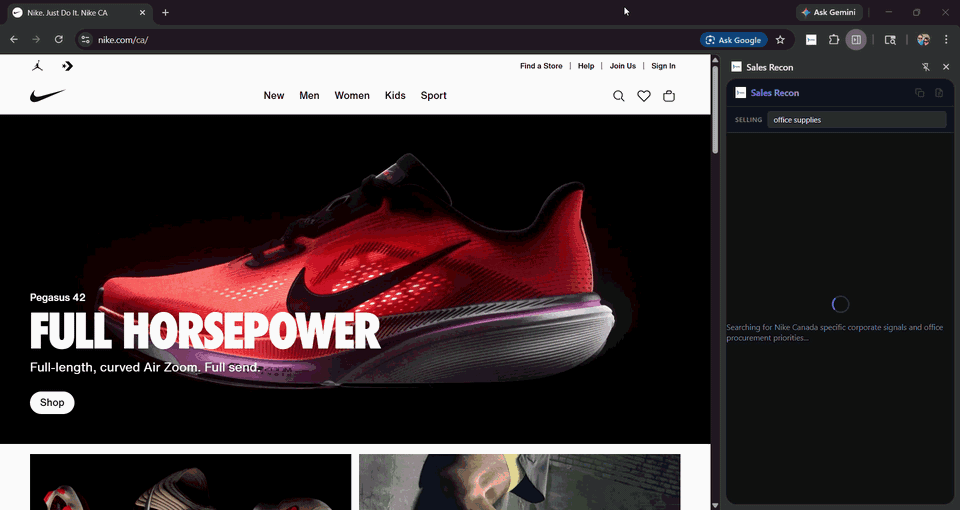The height and width of the screenshot is (510, 960).
Task: Click the Join Us link
Action: [623, 66]
